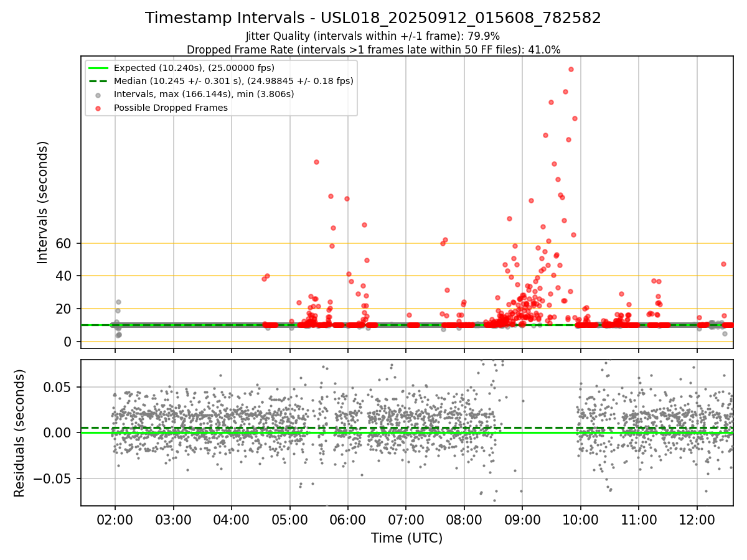Select the 'Possible Dropped Frames' legend entry
This screenshot has width=747, height=560.
[171, 108]
